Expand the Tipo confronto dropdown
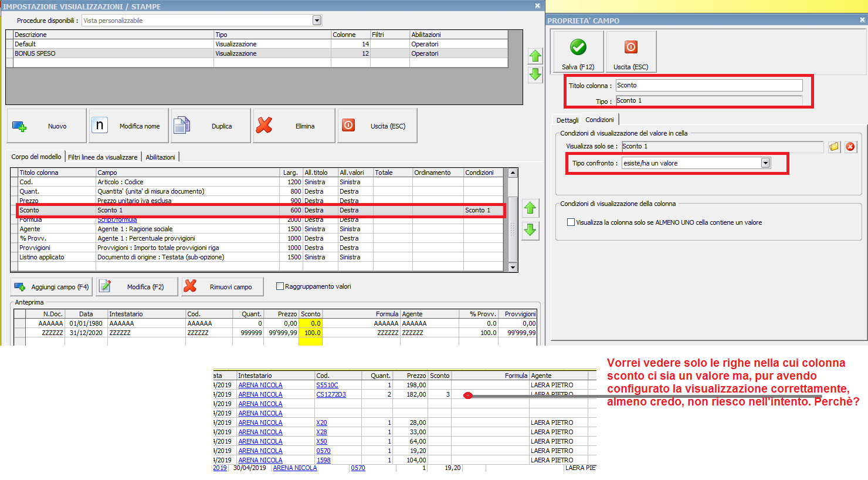The width and height of the screenshot is (868, 480). coord(765,163)
